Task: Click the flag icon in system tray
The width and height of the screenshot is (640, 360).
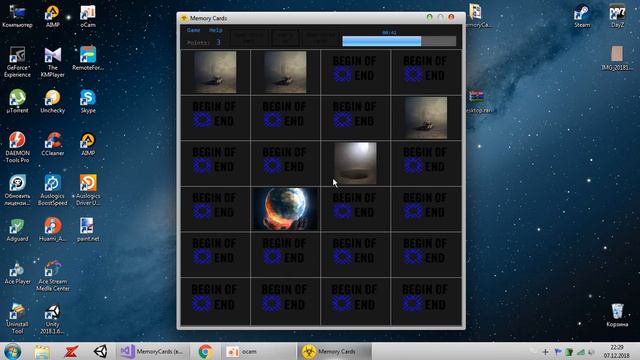Action: [558, 352]
